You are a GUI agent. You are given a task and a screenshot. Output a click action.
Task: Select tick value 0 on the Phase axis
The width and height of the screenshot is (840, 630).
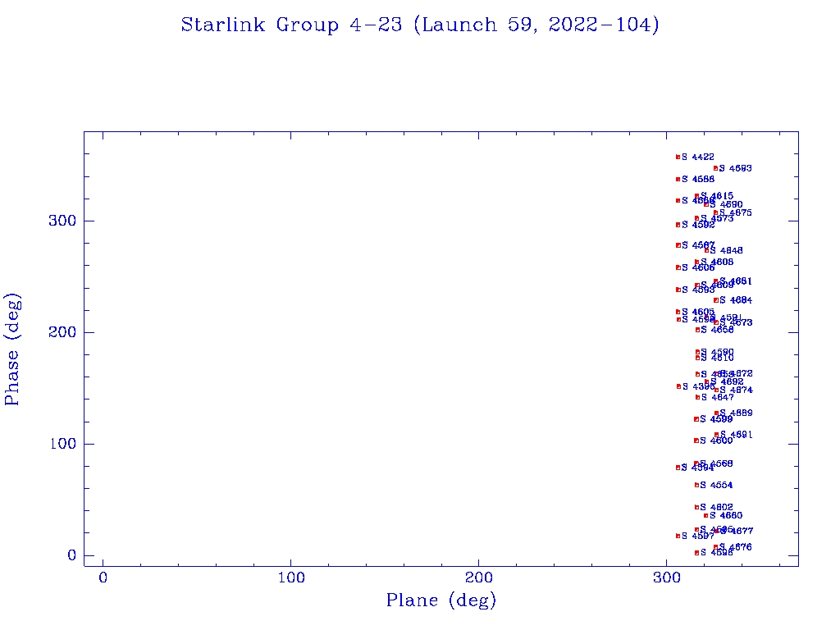(x=72, y=555)
